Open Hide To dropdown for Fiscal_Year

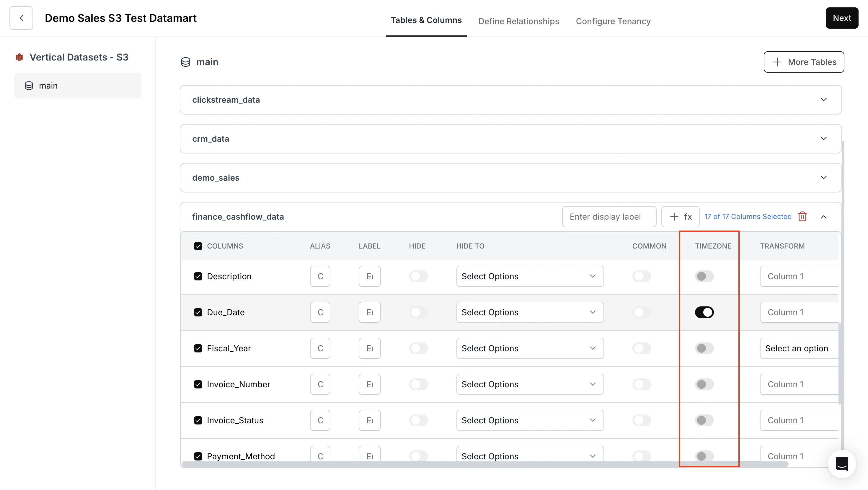tap(530, 348)
